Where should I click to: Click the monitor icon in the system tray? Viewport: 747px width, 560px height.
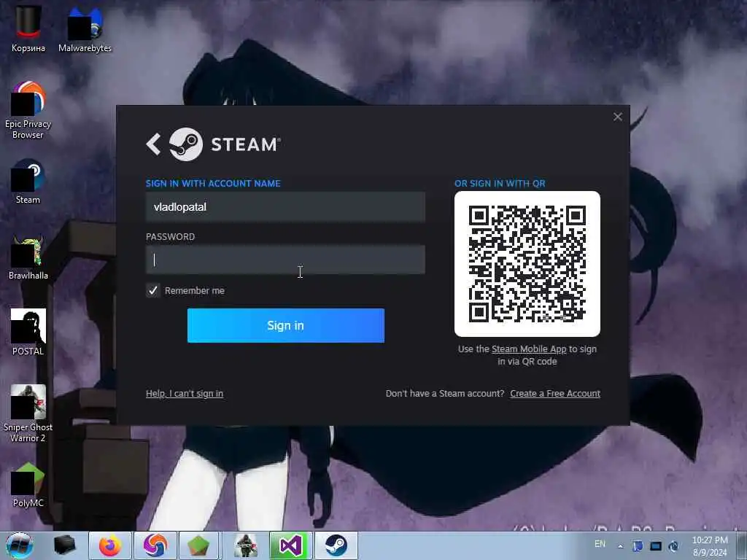[x=656, y=545]
